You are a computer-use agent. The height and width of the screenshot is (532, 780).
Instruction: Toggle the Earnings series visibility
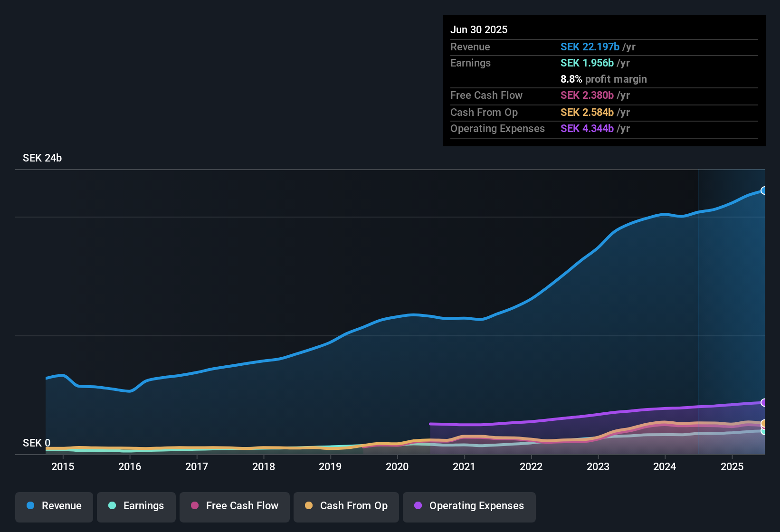coord(136,506)
